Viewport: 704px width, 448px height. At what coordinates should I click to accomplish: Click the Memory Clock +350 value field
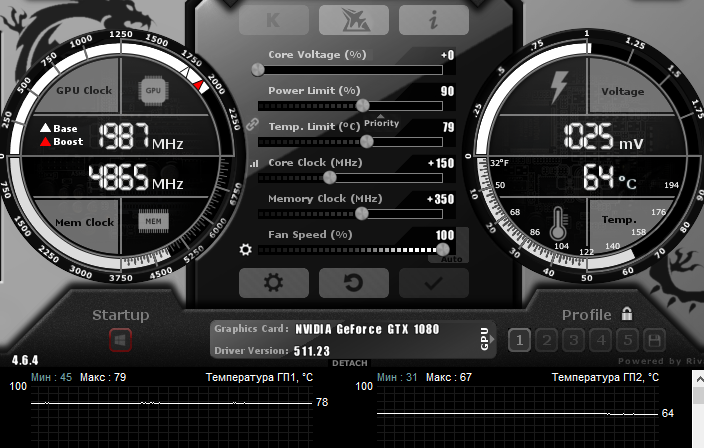[440, 199]
